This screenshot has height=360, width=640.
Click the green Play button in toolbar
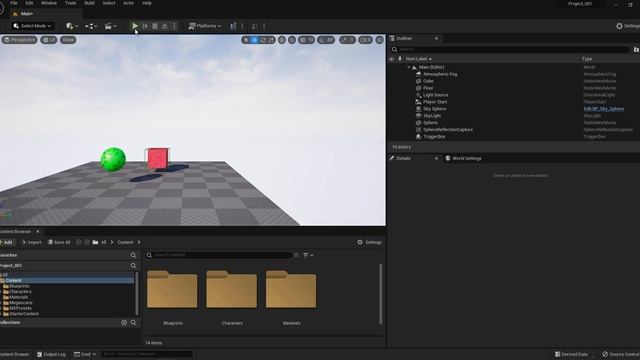pos(135,26)
